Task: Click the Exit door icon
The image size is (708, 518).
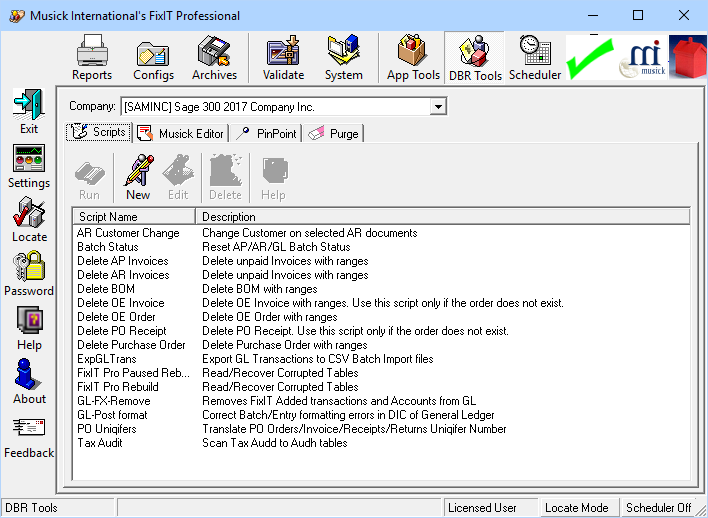Action: pyautogui.click(x=29, y=111)
